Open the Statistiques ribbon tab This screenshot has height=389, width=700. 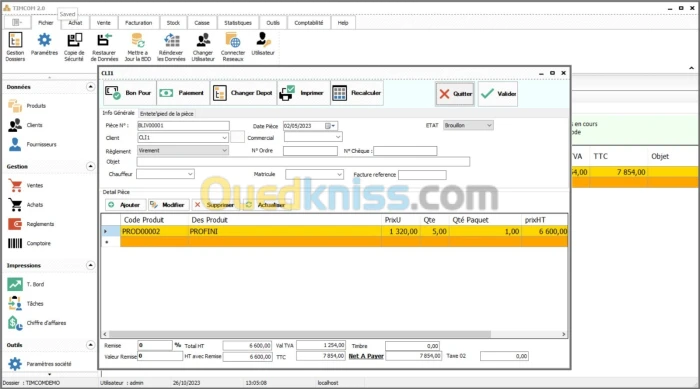coord(238,23)
